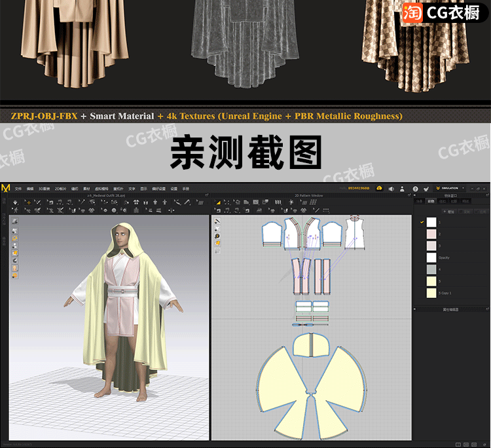
Task: Toggle the top display icon in 2D pattern window
Action: pos(217,221)
